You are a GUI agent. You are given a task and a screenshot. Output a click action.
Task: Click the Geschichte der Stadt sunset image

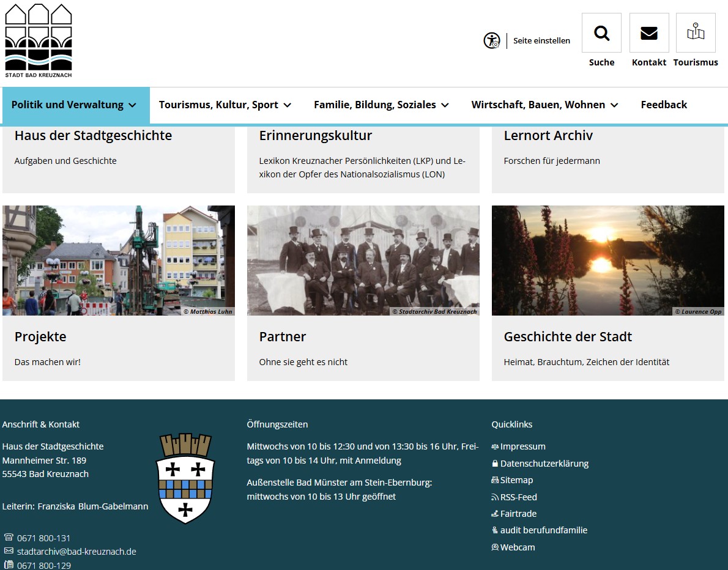point(608,261)
